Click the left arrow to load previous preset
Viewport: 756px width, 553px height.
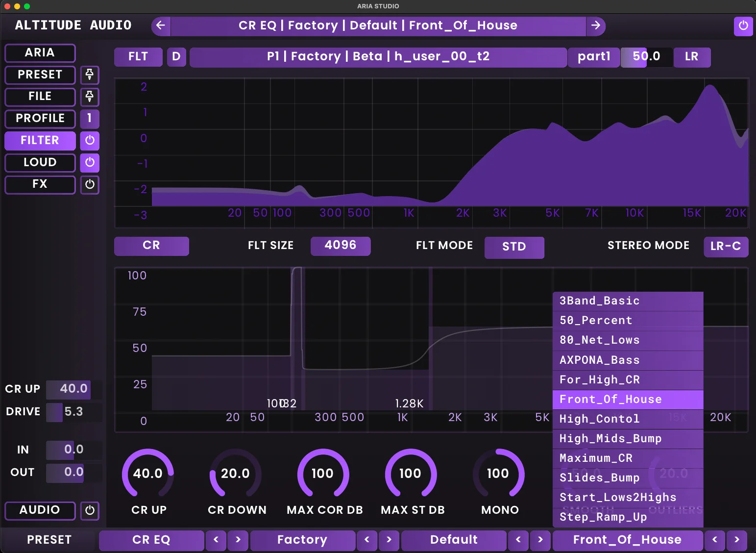point(161,25)
